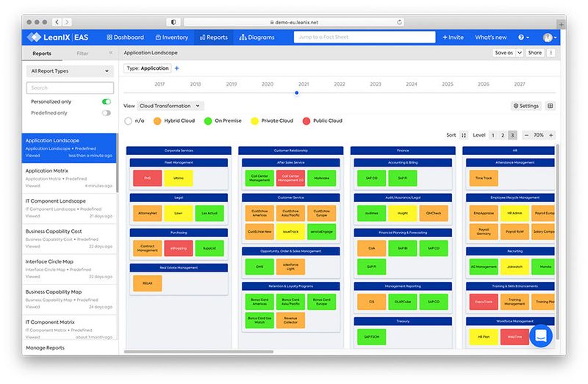Switch to the Filter sidebar tab

(82, 53)
